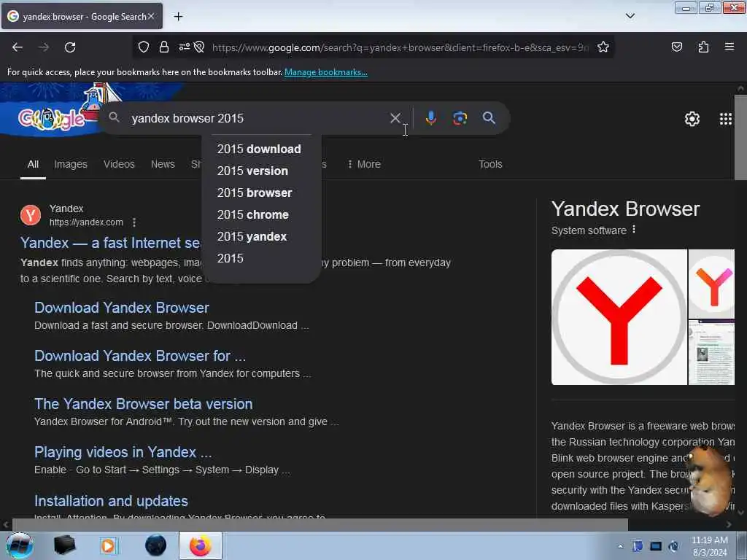Expand the list all tabs chevron

click(630, 16)
